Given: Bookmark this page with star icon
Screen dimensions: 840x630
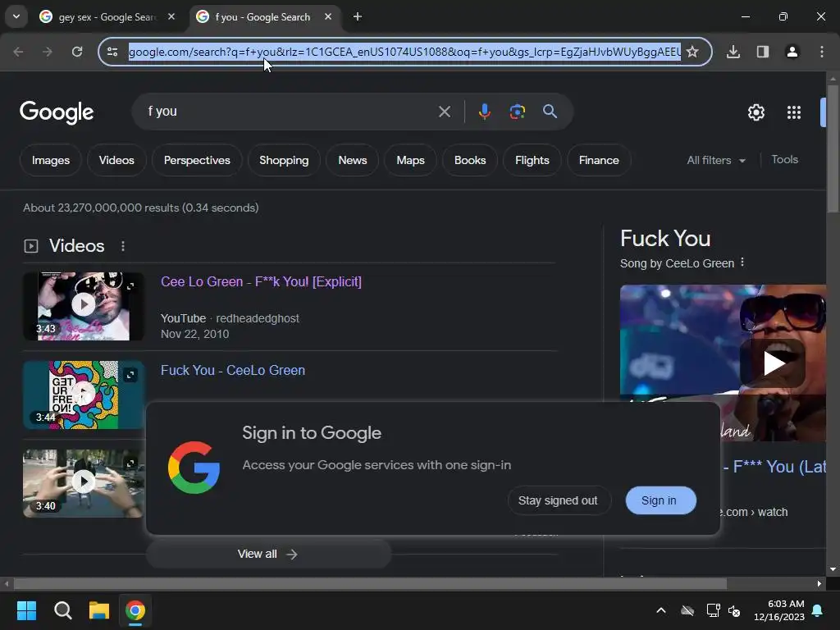Looking at the screenshot, I should point(692,52).
